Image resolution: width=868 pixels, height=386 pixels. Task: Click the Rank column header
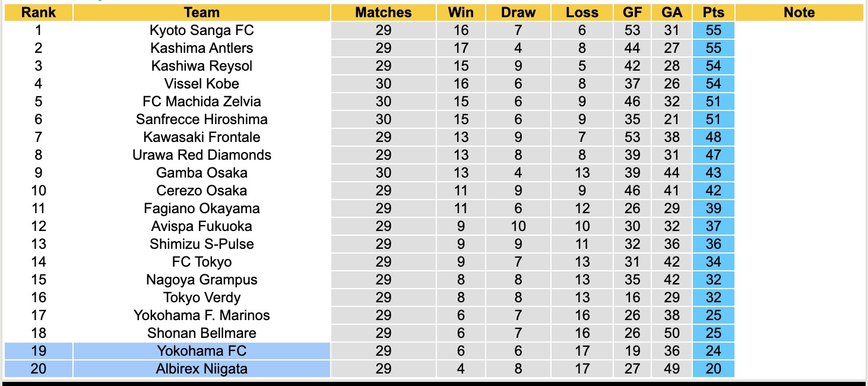pyautogui.click(x=38, y=12)
